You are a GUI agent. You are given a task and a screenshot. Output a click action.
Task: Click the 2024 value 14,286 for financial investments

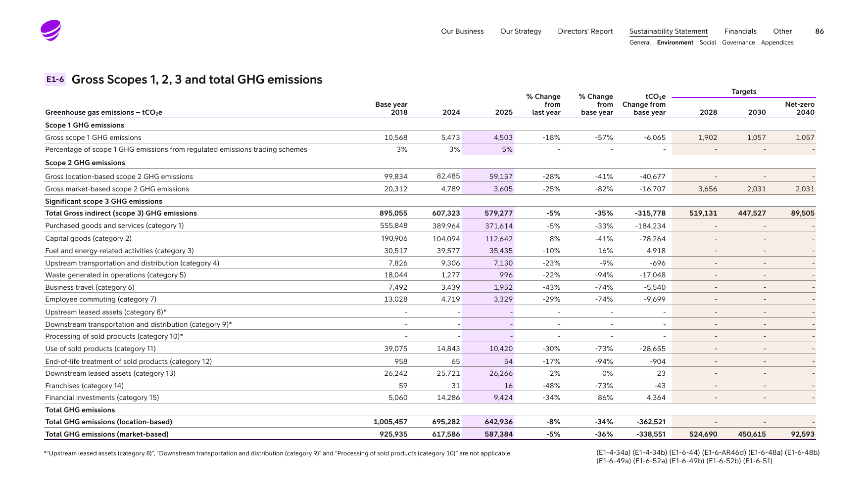point(448,398)
